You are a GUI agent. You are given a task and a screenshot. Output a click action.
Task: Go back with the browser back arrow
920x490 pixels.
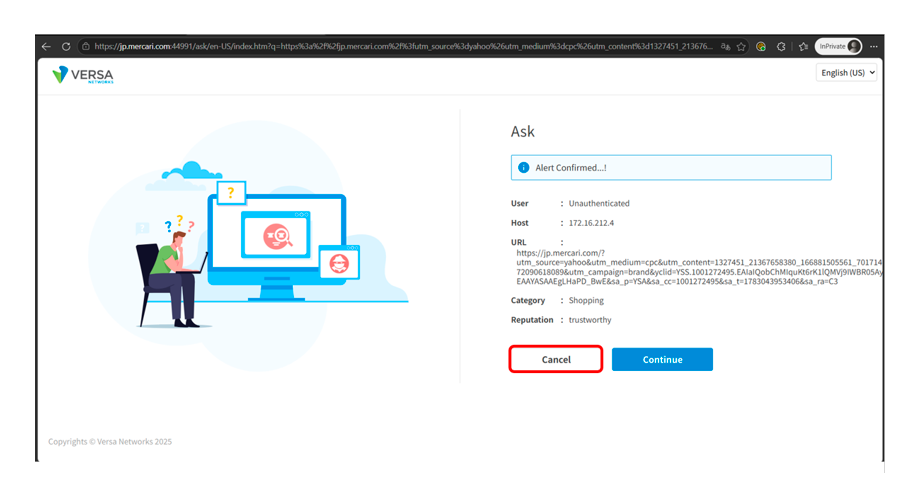(x=46, y=46)
